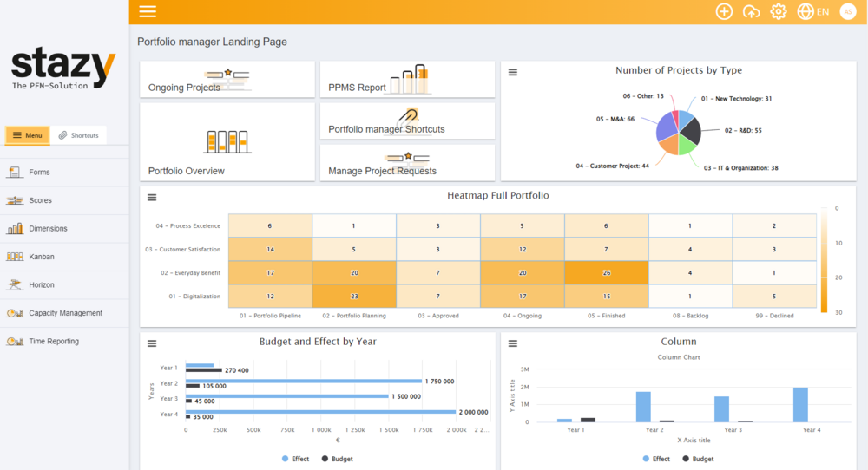
Task: Expand the Heatmap Full Portfolio chart menu
Action: click(152, 198)
